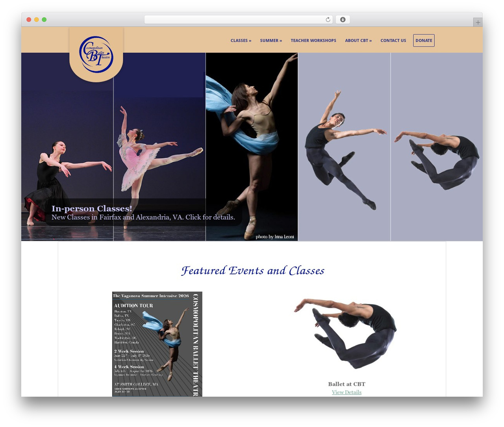Viewport: 504px width, 427px height.
Task: Click the browser address bar
Action: pyautogui.click(x=239, y=20)
